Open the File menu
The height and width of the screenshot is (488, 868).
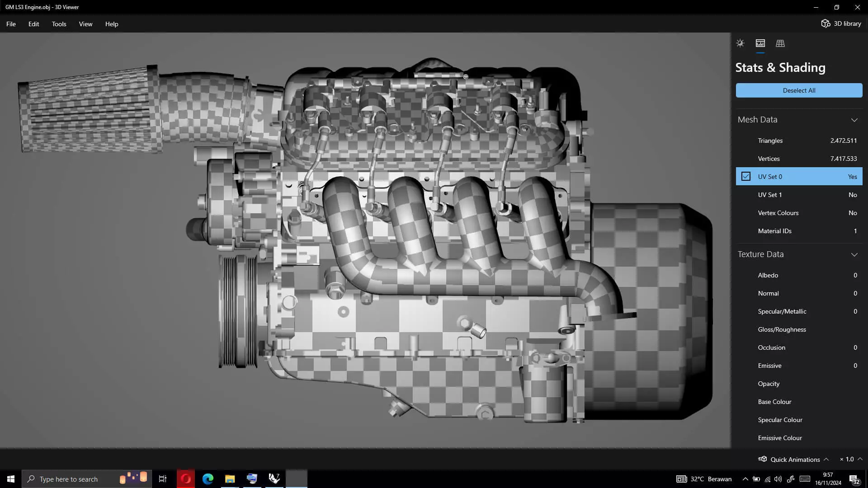click(11, 24)
